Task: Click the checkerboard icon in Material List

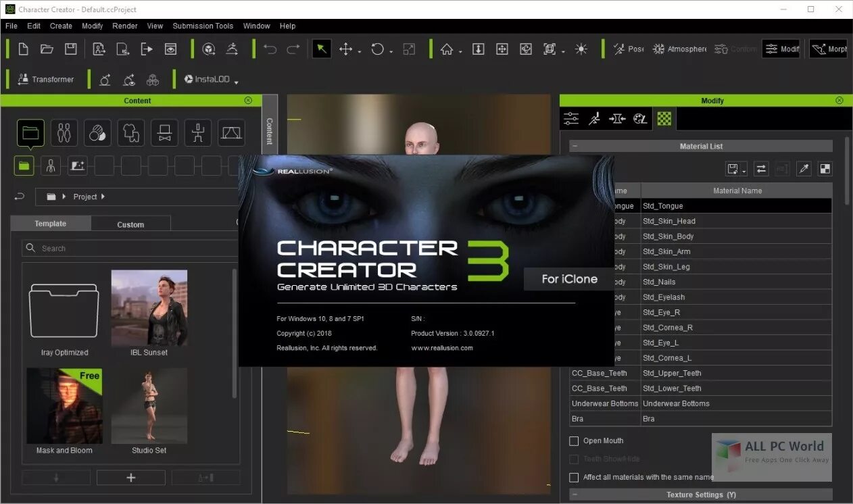Action: [825, 169]
